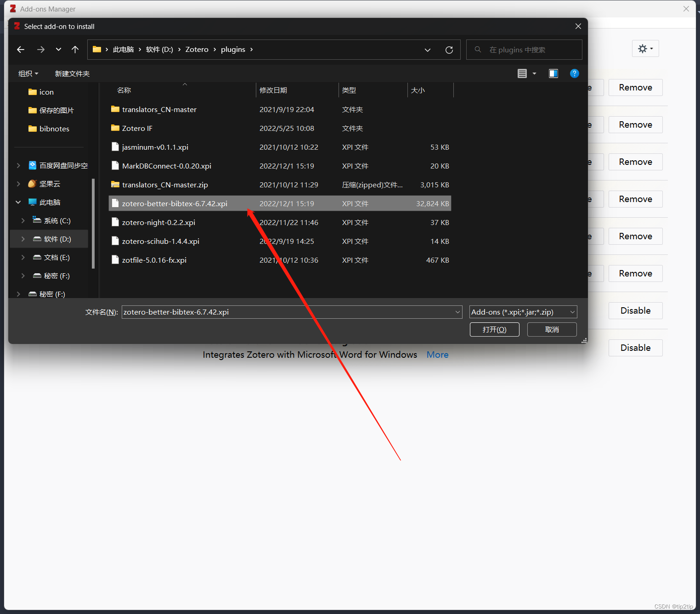Screen dimensions: 700x614
Task: Open the 组织 menu
Action: pyautogui.click(x=28, y=73)
